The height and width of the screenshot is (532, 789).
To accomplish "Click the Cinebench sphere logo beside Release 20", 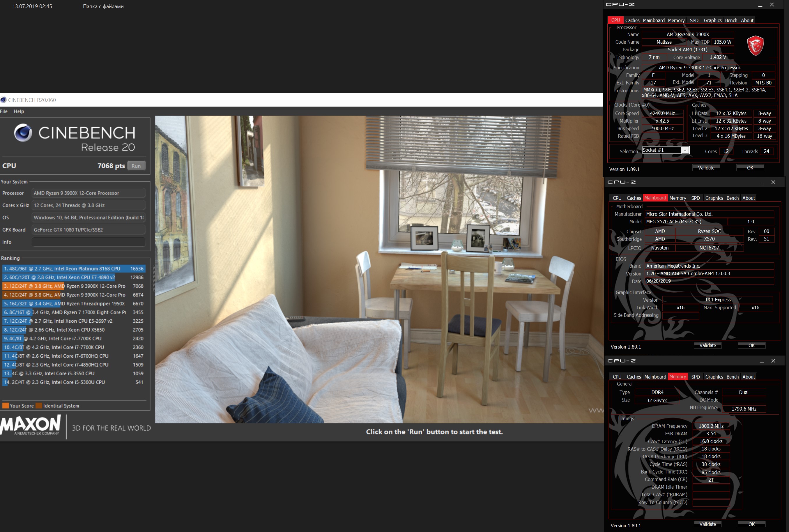I will [23, 132].
